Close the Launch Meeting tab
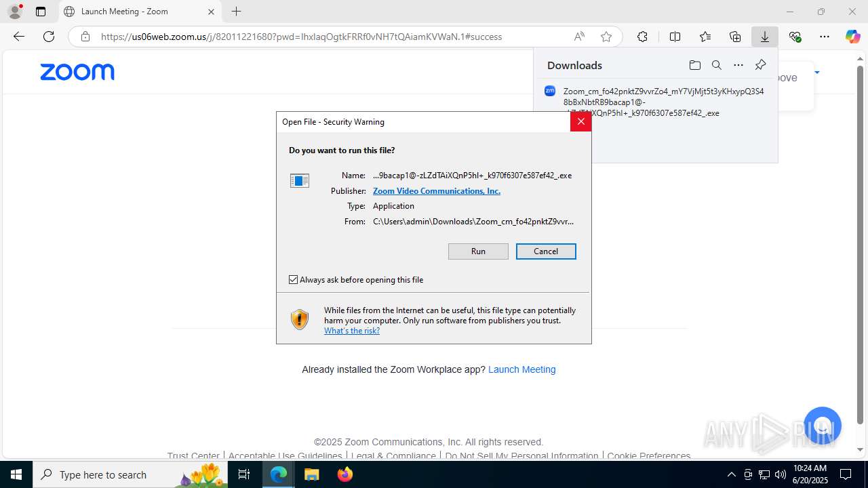 (211, 12)
